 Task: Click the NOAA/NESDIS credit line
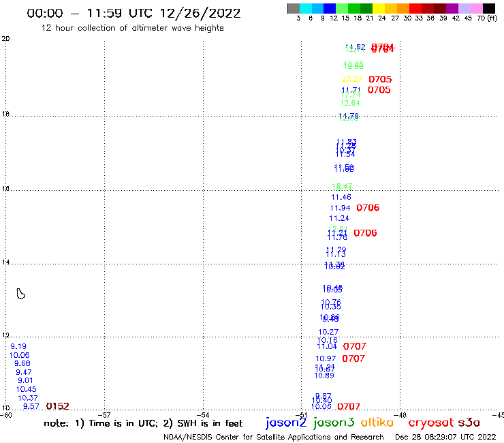click(274, 437)
